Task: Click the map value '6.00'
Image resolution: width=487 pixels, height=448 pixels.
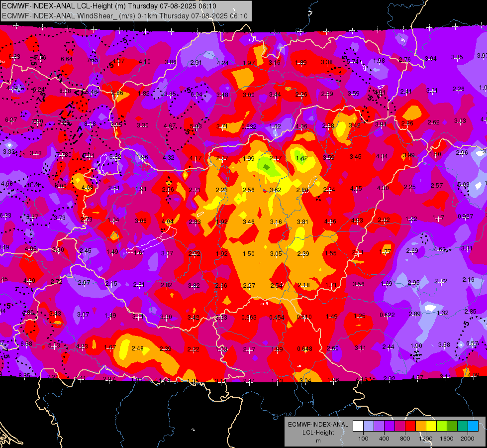Action: 61,186
